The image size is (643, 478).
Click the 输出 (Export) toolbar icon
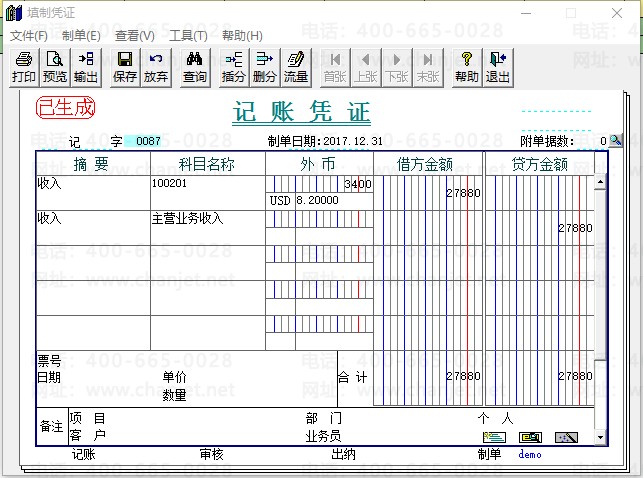[86, 67]
